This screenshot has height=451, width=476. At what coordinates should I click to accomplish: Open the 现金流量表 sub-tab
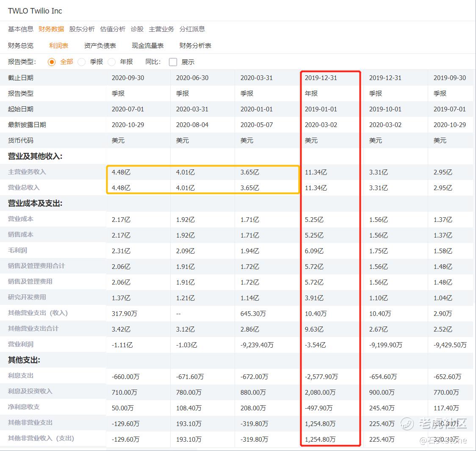click(147, 46)
